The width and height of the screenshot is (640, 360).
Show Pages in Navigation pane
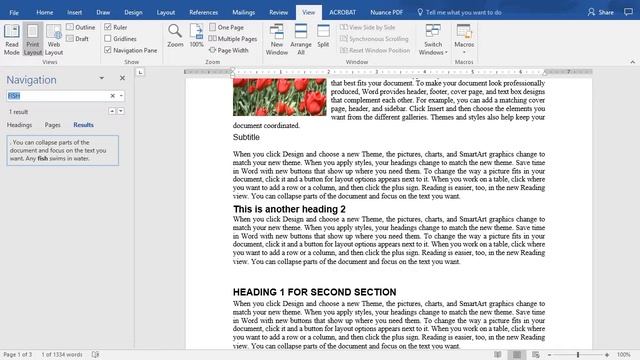coord(53,125)
